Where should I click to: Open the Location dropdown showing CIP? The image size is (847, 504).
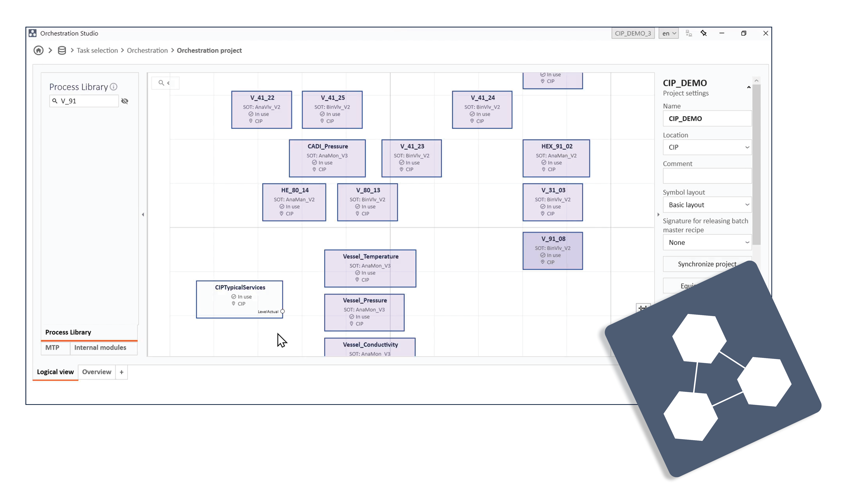(x=707, y=147)
